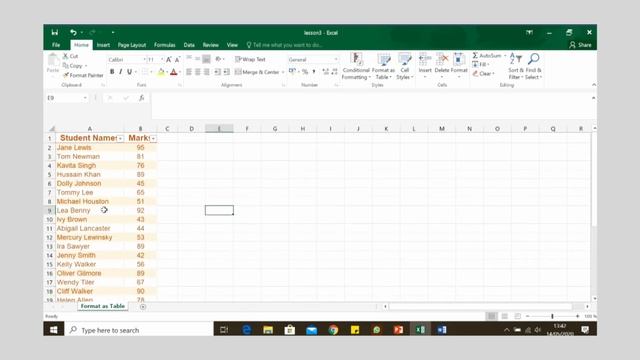The image size is (640, 360).
Task: Click the zoom slider handle
Action: point(552,316)
